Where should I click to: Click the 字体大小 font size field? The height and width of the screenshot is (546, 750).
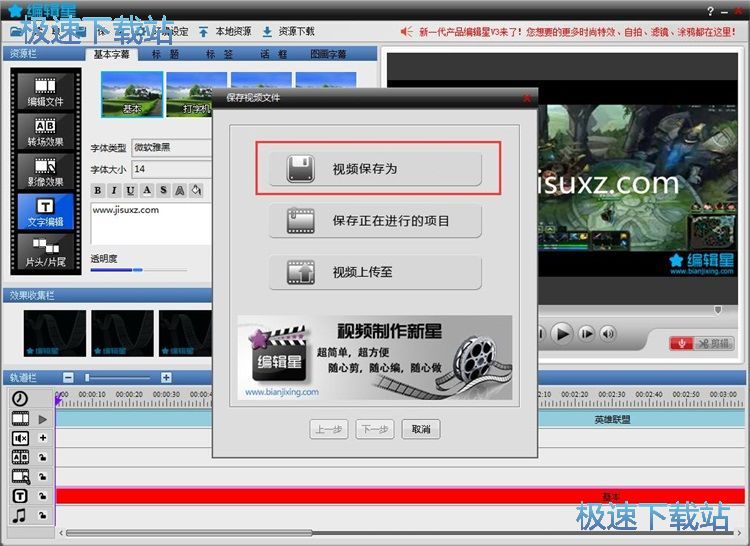tap(172, 169)
